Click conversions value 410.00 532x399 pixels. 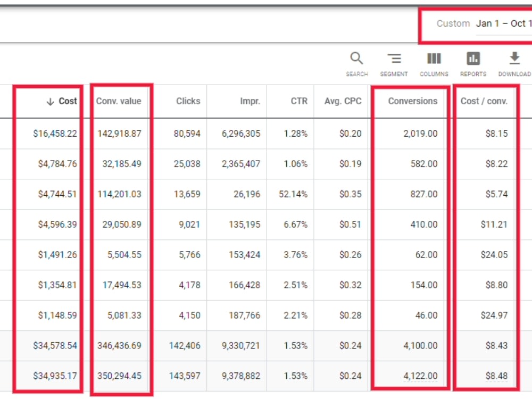[x=424, y=225]
